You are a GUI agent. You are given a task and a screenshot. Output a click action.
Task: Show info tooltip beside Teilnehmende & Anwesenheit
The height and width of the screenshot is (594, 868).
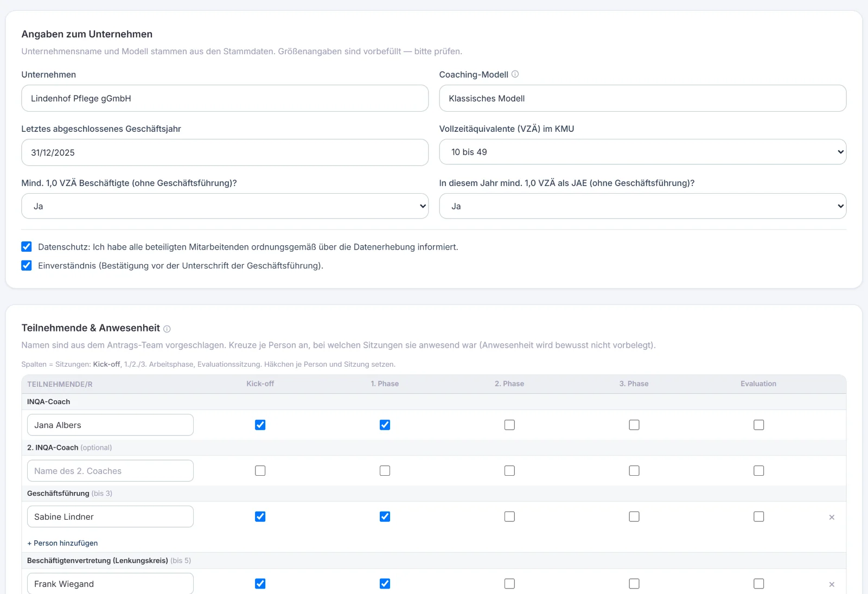(x=167, y=329)
